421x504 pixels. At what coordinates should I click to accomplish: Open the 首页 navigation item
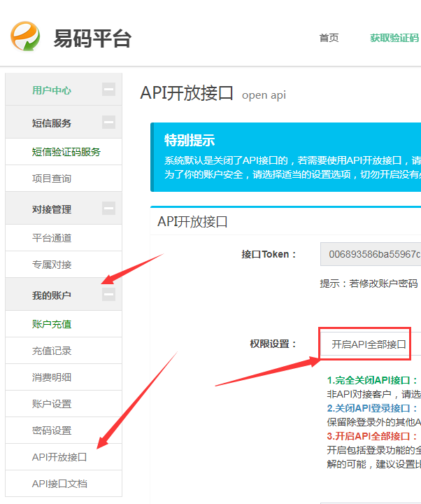[x=329, y=38]
